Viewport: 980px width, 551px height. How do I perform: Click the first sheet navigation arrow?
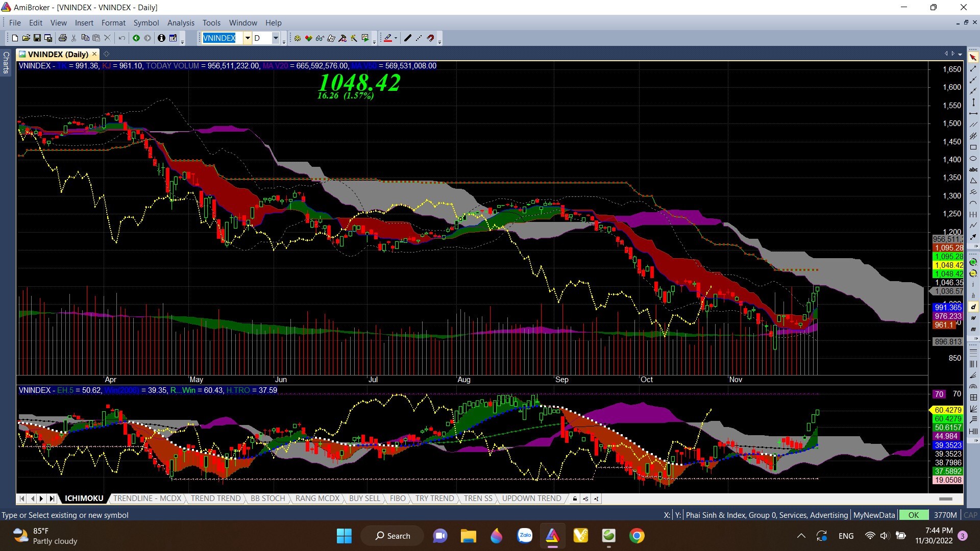pos(22,498)
